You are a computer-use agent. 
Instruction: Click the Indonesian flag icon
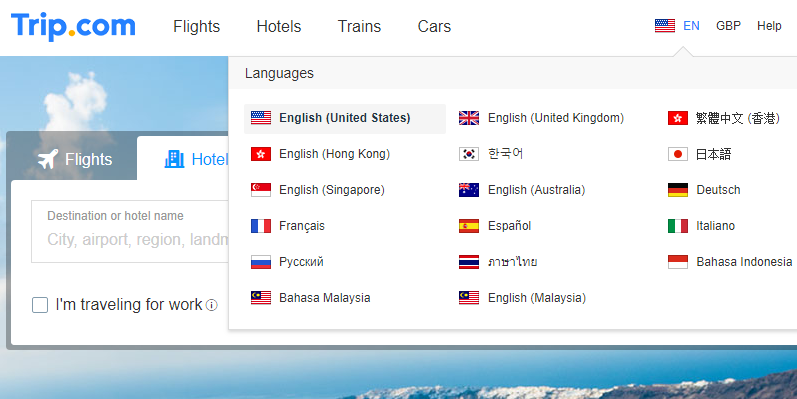pyautogui.click(x=678, y=262)
